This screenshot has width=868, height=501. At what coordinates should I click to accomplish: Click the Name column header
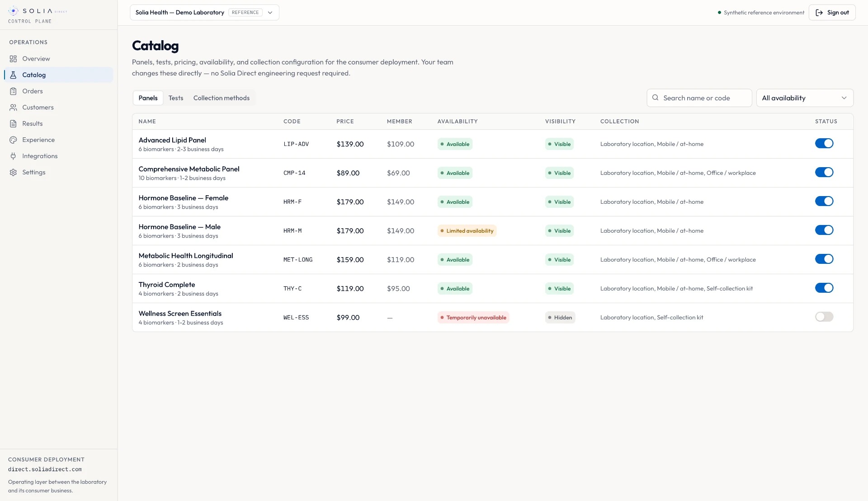coord(147,122)
